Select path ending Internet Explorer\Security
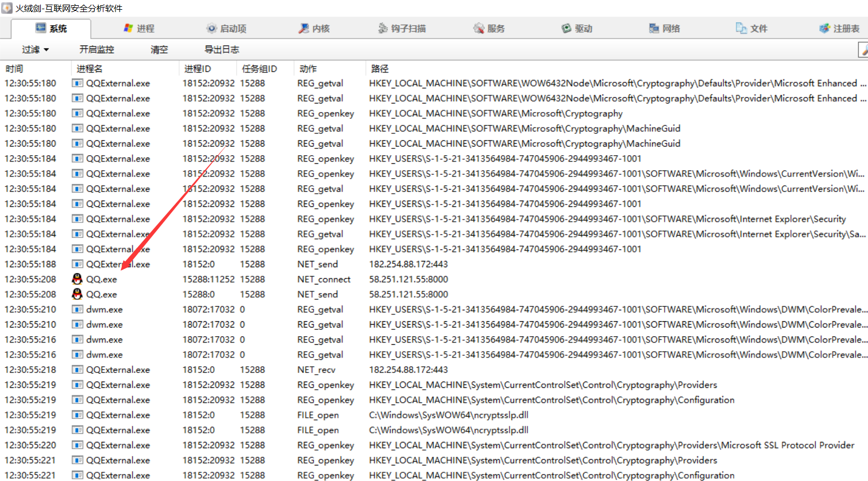This screenshot has height=481, width=868. 607,219
